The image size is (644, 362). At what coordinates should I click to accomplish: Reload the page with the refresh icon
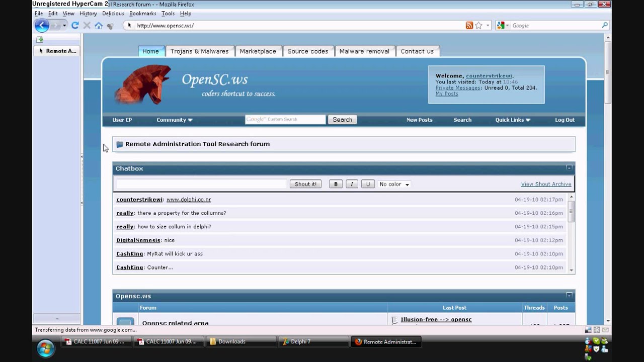click(75, 25)
